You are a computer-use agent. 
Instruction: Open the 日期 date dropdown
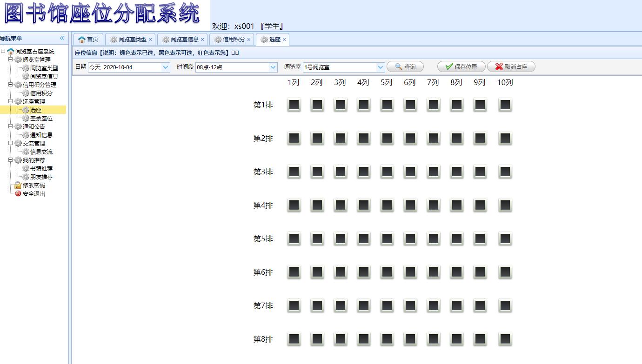[x=166, y=67]
